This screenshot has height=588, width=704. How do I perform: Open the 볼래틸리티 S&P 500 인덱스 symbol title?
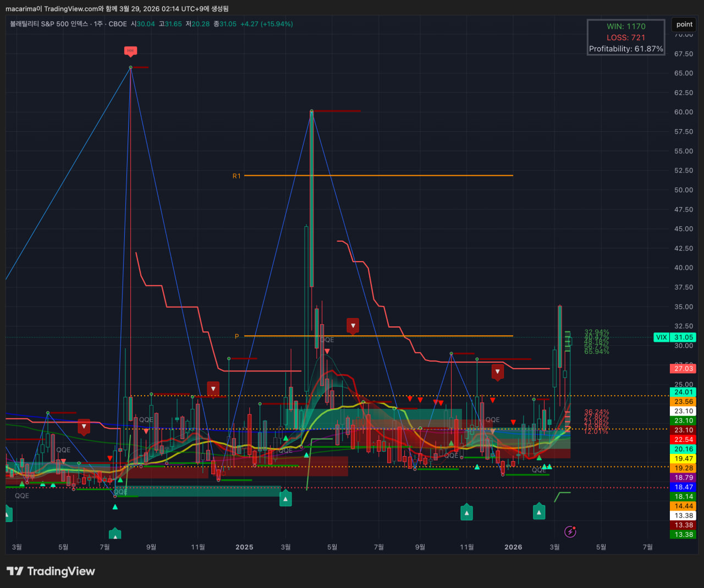[49, 24]
